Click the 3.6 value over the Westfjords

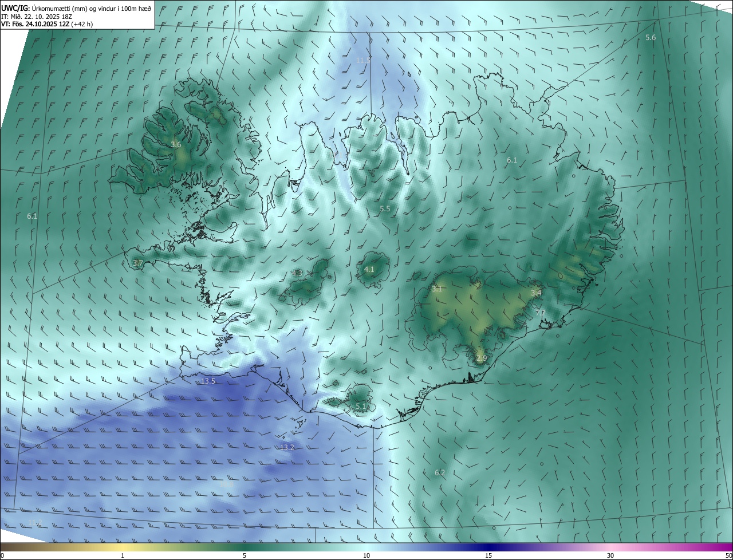176,145
